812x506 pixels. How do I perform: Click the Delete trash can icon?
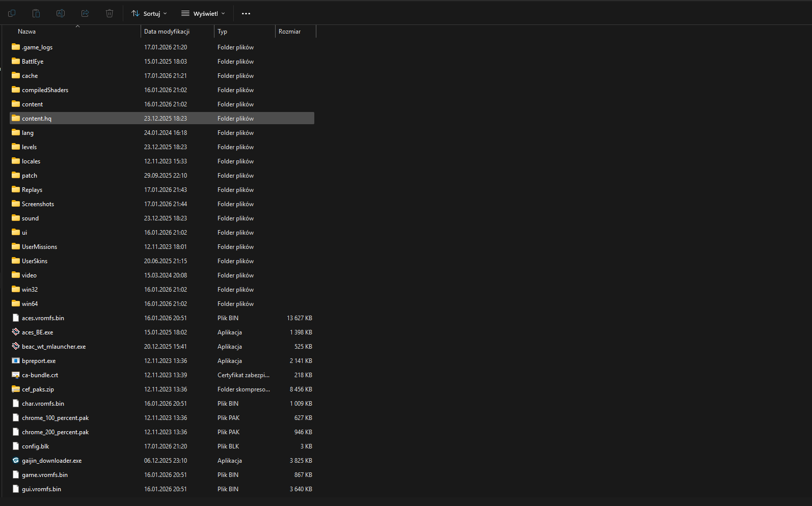pos(110,13)
